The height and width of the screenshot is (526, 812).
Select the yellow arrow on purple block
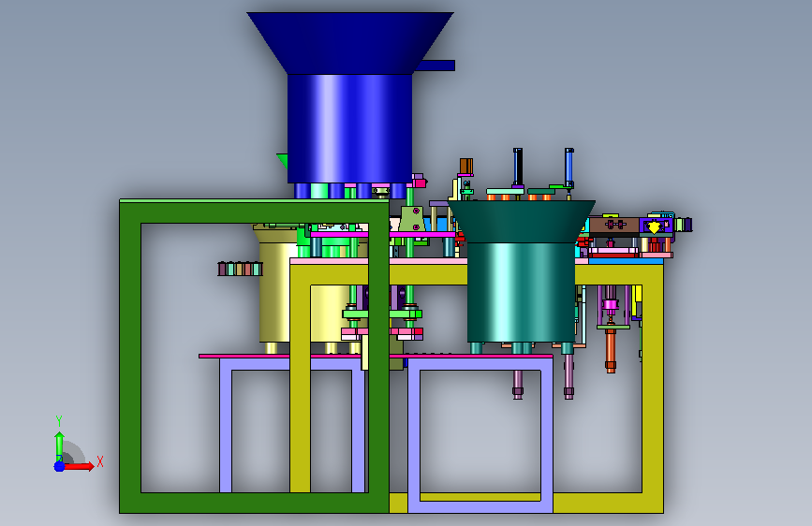tap(655, 226)
